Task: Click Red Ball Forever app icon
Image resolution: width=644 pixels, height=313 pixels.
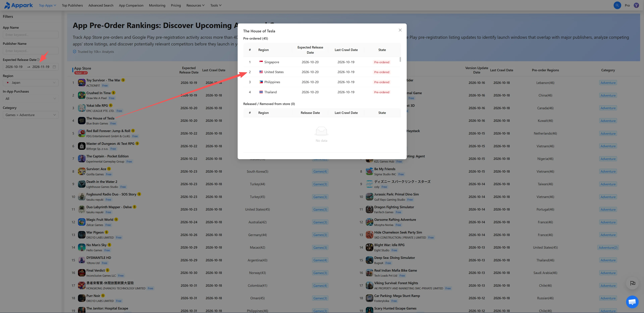Action: point(82,133)
